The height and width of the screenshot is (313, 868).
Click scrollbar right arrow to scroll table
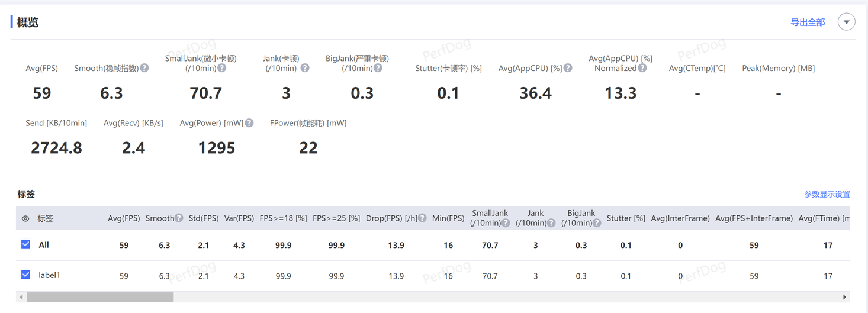(844, 297)
